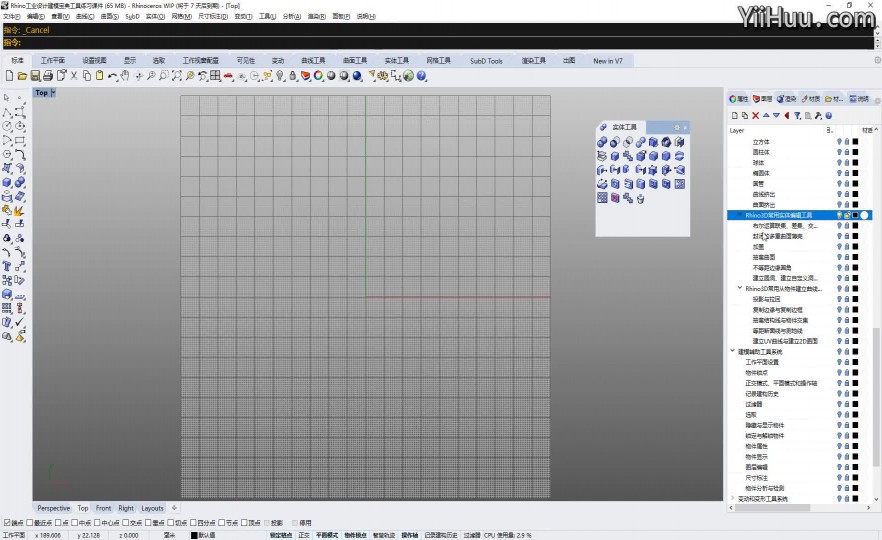
Task: Collapse the Rhino3D常用从物件建立曲线 layer group
Action: tap(739, 288)
